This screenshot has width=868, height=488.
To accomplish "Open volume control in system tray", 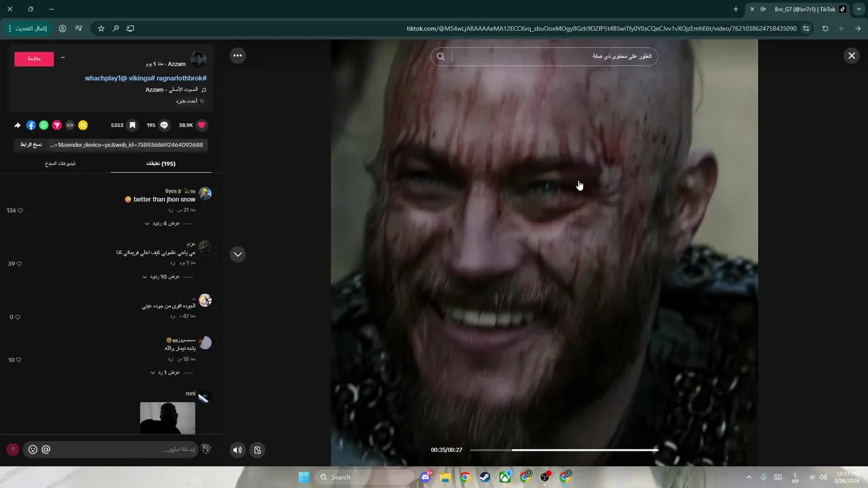I will click(823, 477).
